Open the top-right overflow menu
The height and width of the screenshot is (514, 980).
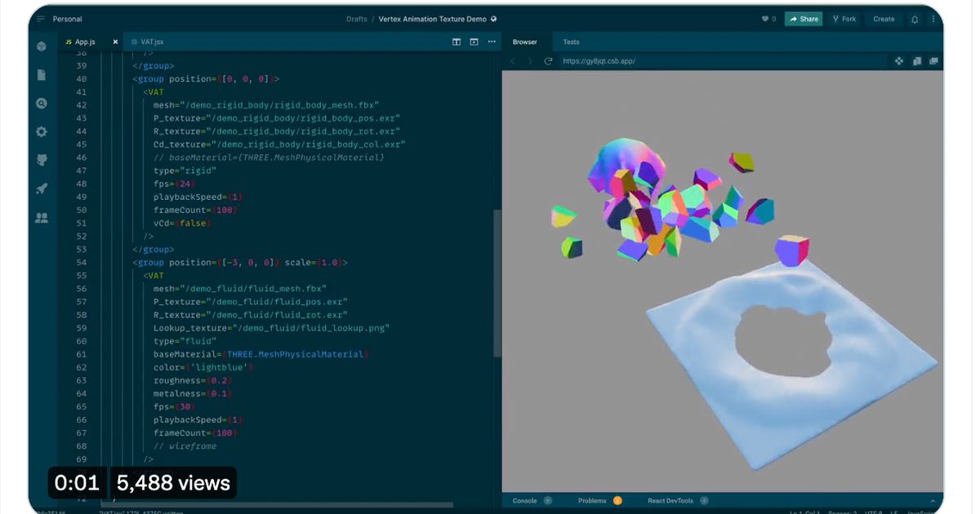click(x=934, y=18)
